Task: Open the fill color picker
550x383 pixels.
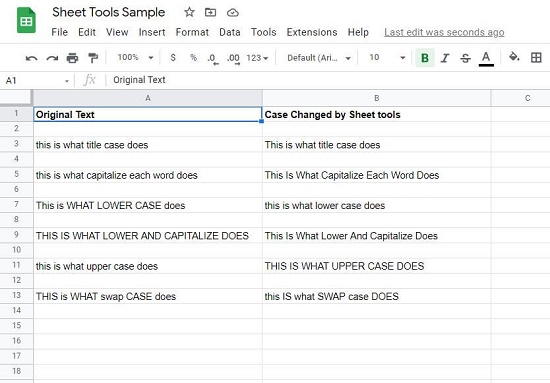Action: [x=514, y=57]
